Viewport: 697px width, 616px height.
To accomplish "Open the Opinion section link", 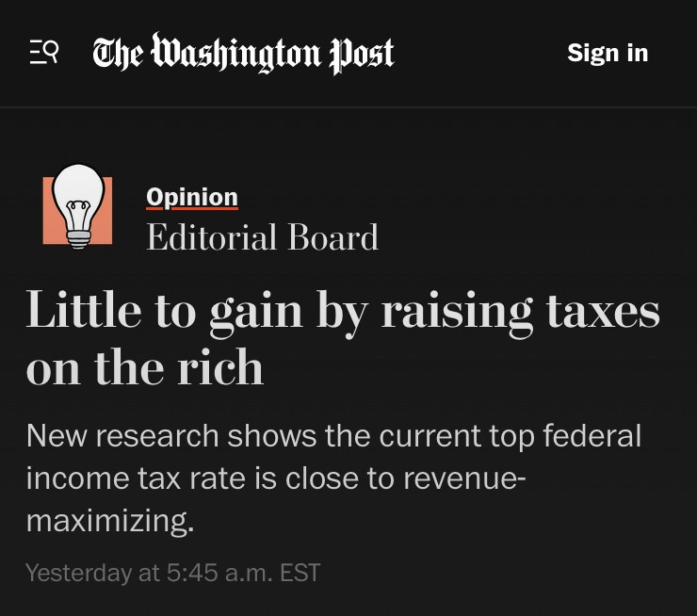I will [192, 197].
